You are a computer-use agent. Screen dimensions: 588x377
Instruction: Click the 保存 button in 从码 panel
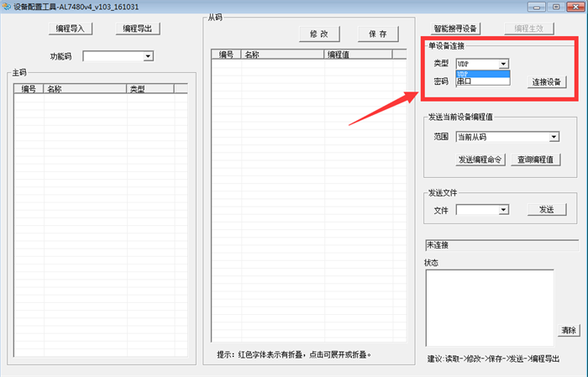coord(378,34)
